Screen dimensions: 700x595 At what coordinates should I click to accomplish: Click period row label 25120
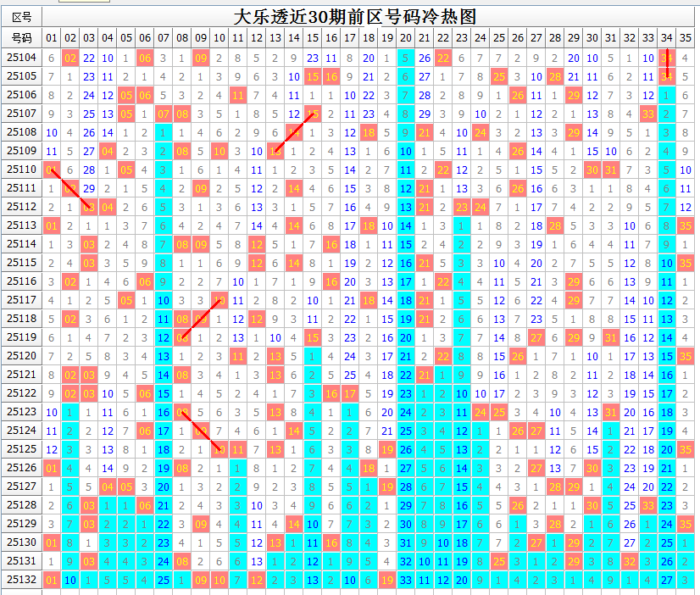pos(21,356)
